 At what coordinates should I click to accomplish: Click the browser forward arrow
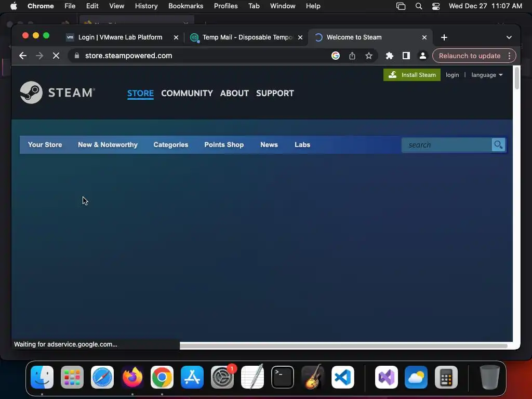point(39,56)
